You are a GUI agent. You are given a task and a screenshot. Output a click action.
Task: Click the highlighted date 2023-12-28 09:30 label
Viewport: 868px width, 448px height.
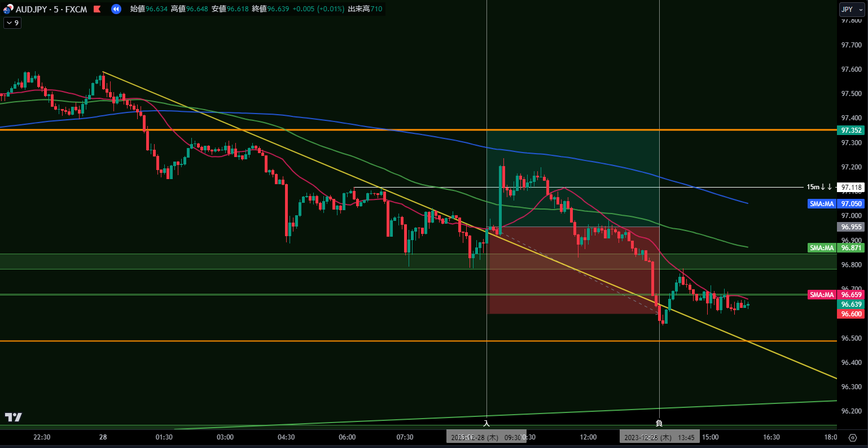486,437
